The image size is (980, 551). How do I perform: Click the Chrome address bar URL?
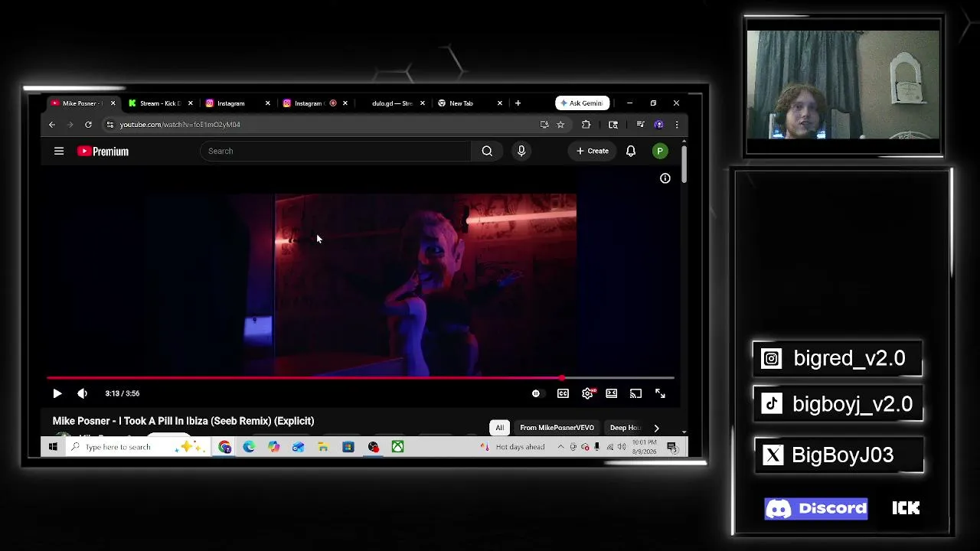pos(180,125)
